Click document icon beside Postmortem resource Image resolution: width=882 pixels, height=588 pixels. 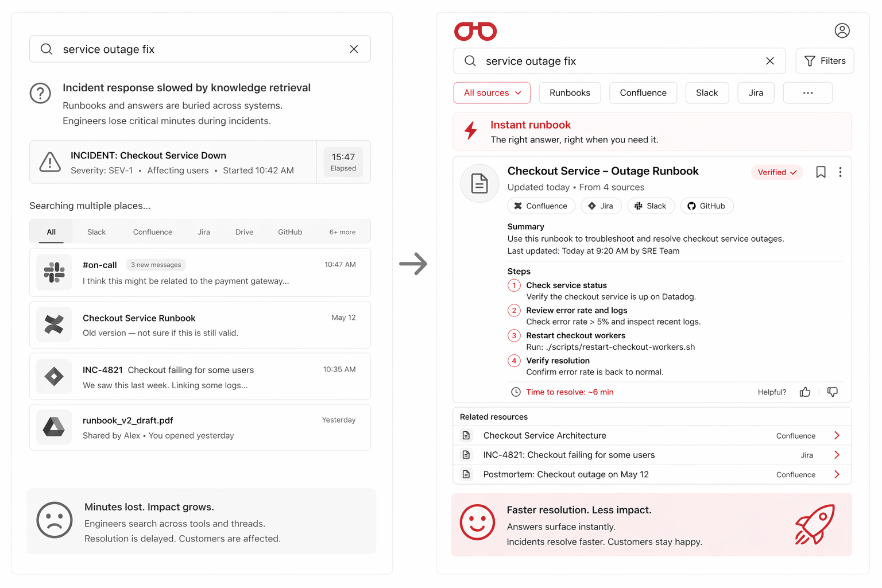466,475
